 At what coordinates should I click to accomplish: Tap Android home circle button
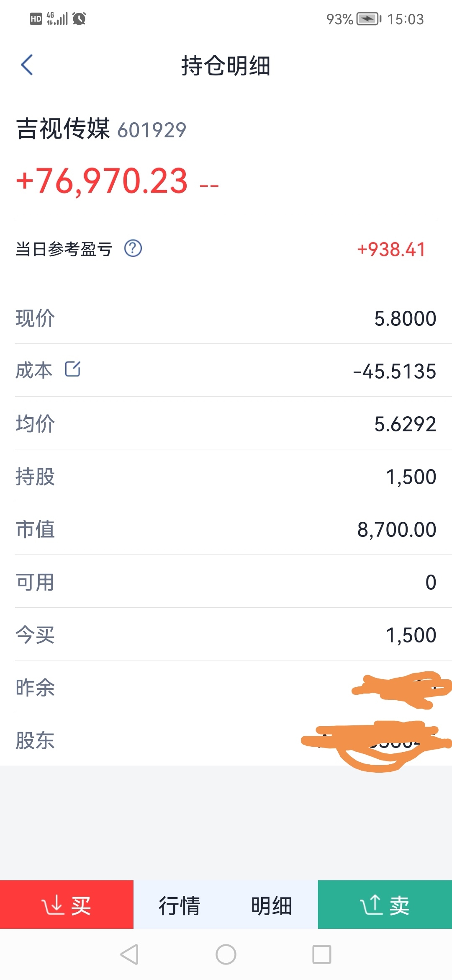click(x=226, y=954)
